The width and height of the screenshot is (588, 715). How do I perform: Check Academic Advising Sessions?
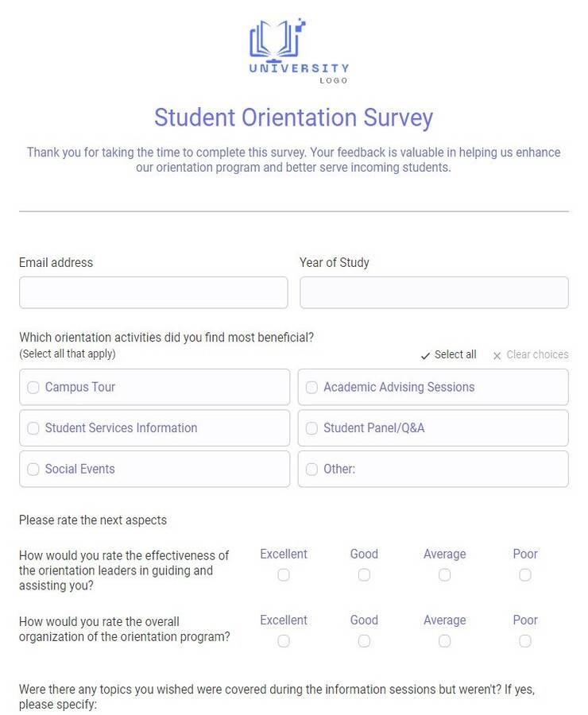tap(311, 387)
